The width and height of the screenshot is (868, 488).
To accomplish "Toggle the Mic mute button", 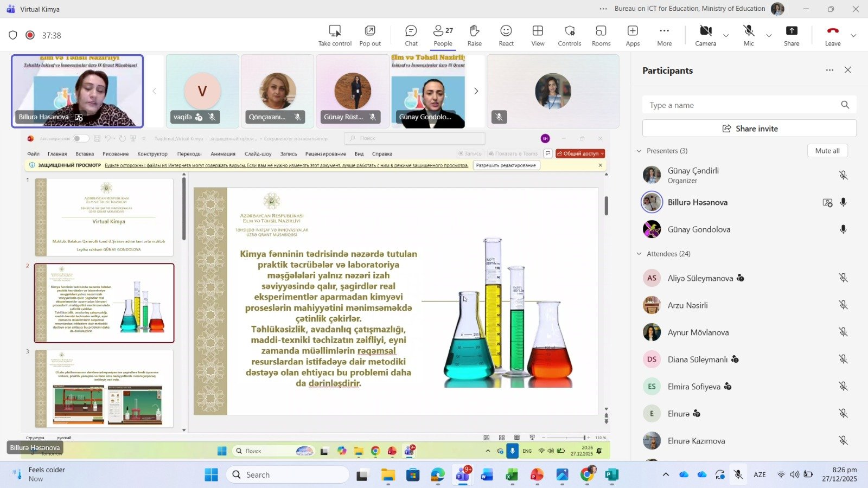I will click(x=749, y=35).
